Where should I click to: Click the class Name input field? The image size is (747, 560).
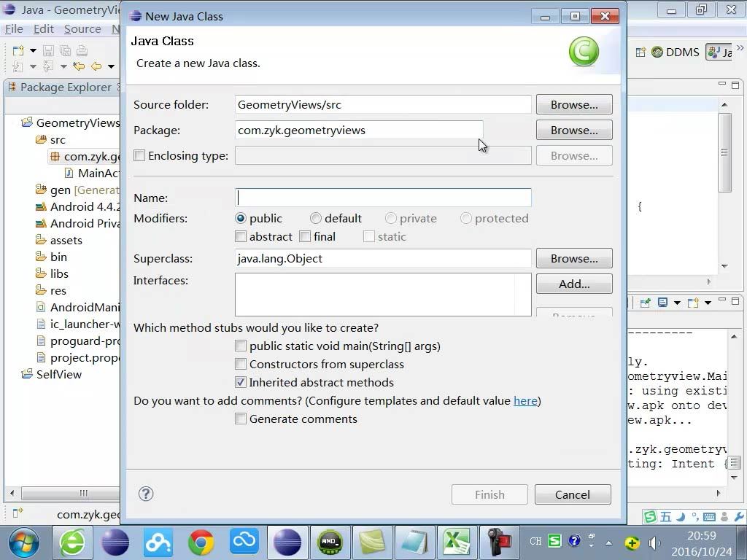tap(383, 198)
